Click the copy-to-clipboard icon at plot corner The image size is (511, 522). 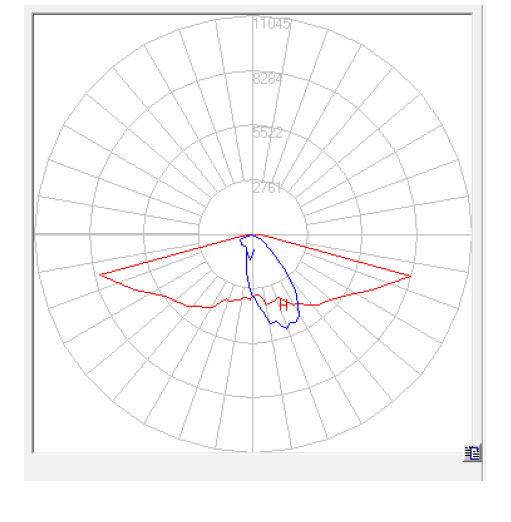pyautogui.click(x=472, y=453)
